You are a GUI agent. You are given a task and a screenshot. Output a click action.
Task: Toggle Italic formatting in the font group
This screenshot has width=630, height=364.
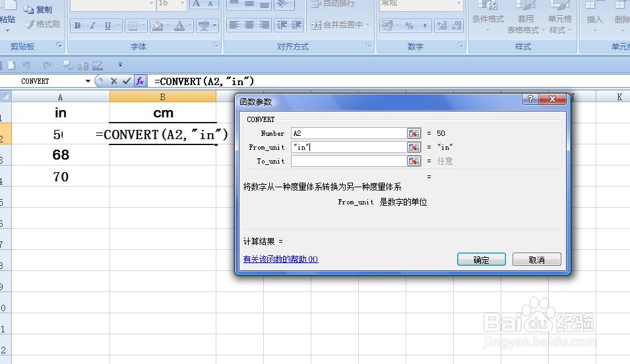pos(92,26)
